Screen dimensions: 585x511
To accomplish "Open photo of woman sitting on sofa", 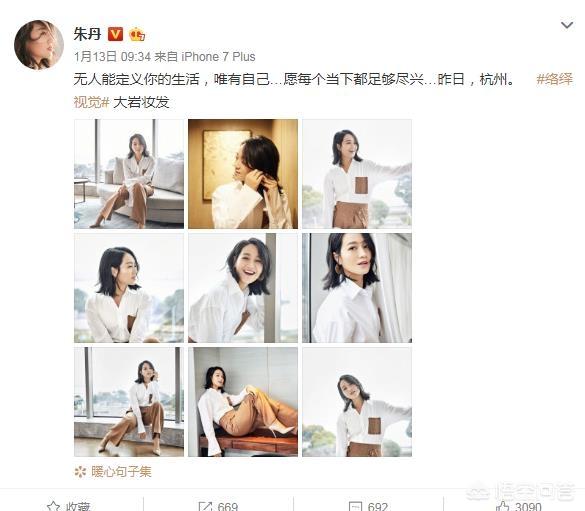I will (129, 174).
